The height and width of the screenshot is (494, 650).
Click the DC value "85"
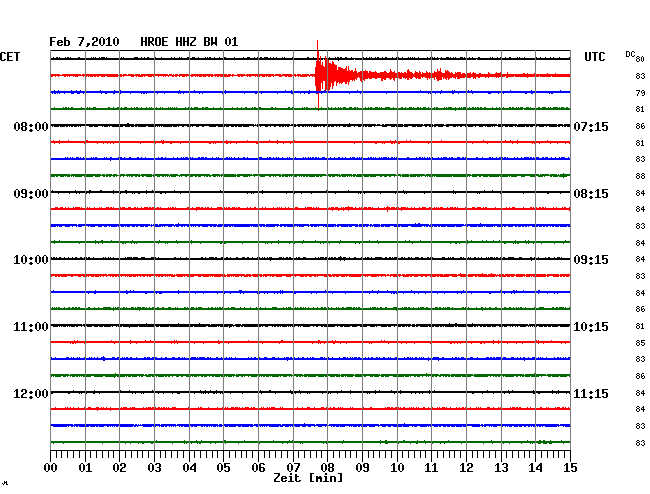pyautogui.click(x=640, y=343)
